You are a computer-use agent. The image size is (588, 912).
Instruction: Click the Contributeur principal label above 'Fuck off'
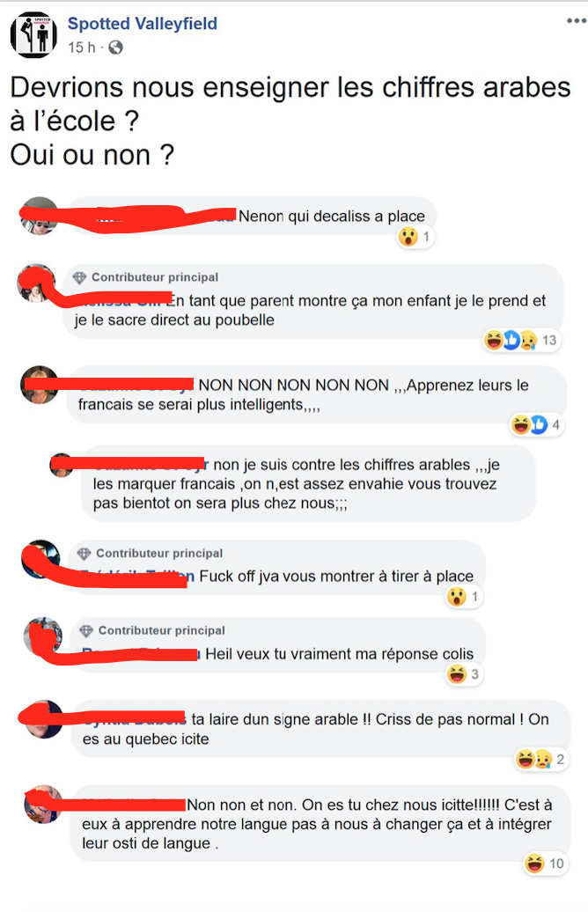(159, 553)
